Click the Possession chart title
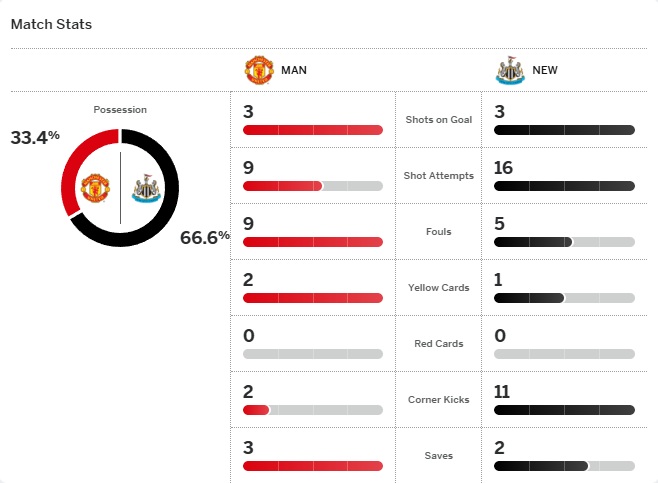This screenshot has height=483, width=658. pyautogui.click(x=119, y=109)
